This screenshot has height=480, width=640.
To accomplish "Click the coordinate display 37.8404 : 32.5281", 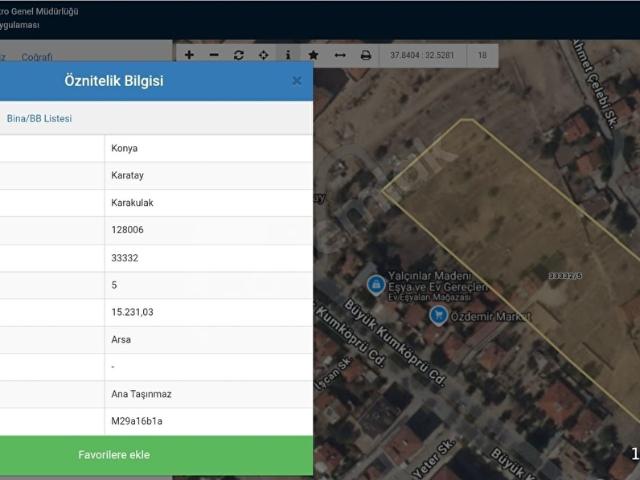I will [x=422, y=55].
